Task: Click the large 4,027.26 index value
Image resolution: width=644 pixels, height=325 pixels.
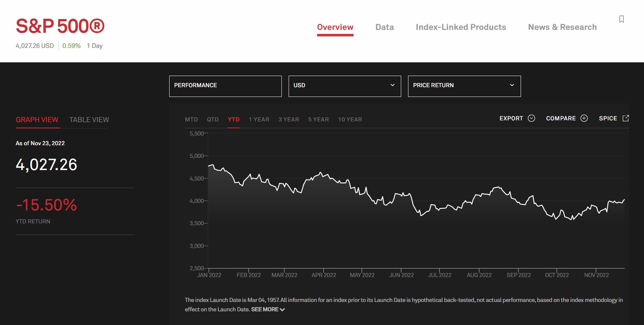Action: coord(47,165)
